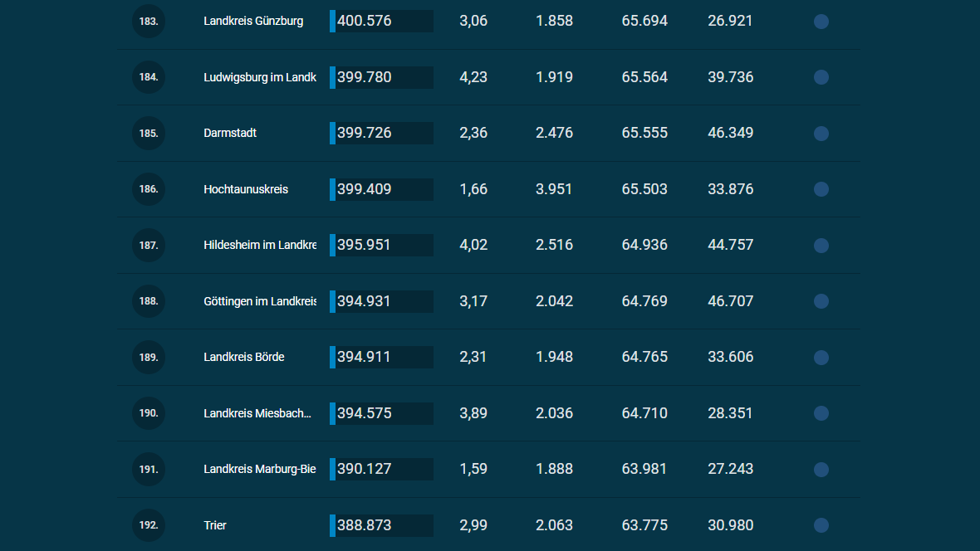
Task: Open the Darmstadt district name
Action: [230, 133]
